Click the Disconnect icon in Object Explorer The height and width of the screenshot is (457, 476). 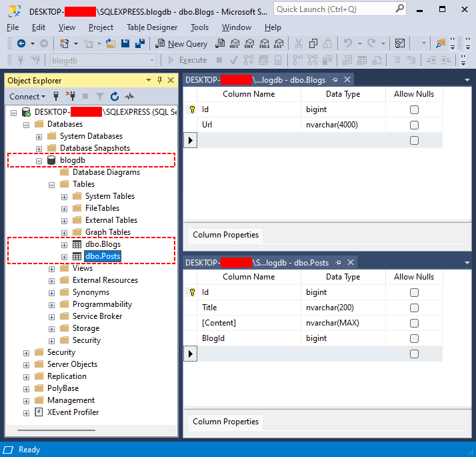(x=71, y=96)
